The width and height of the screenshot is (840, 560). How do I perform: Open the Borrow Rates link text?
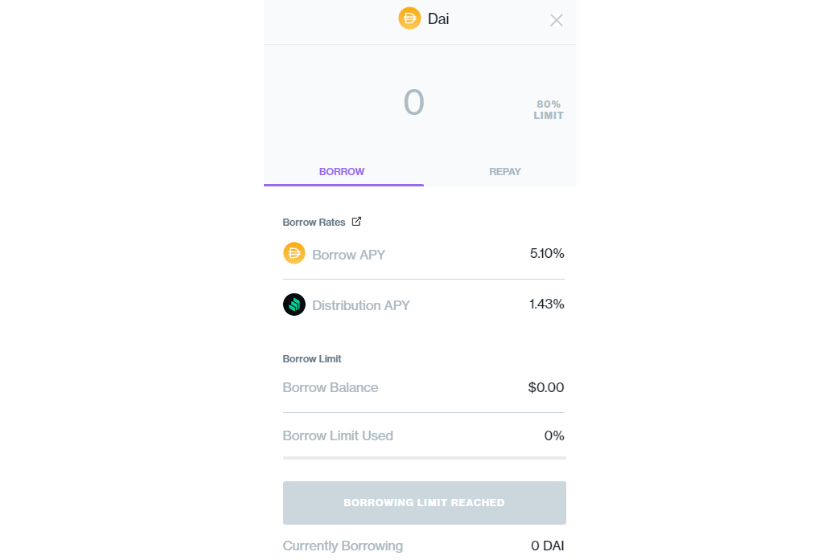[314, 222]
